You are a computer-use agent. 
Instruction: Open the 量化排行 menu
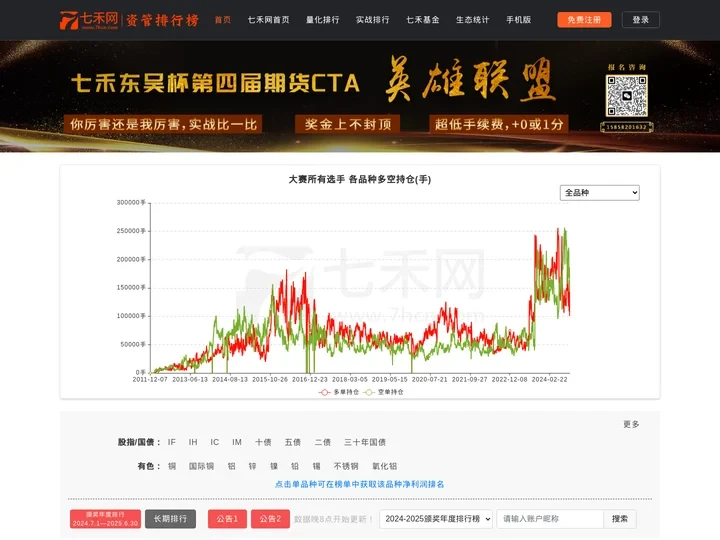(x=322, y=20)
